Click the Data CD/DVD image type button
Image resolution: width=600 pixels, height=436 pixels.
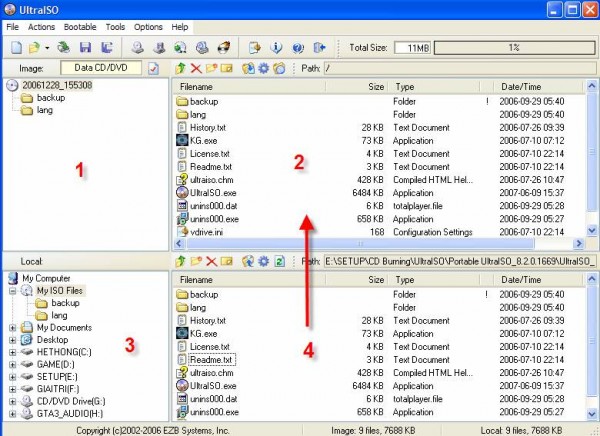coord(101,68)
